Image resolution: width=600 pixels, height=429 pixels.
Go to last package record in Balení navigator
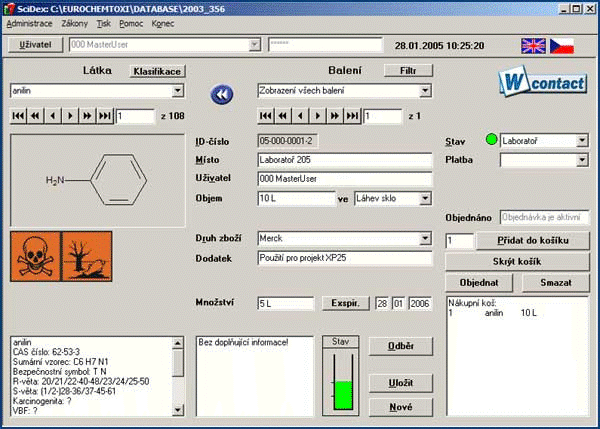[350, 117]
